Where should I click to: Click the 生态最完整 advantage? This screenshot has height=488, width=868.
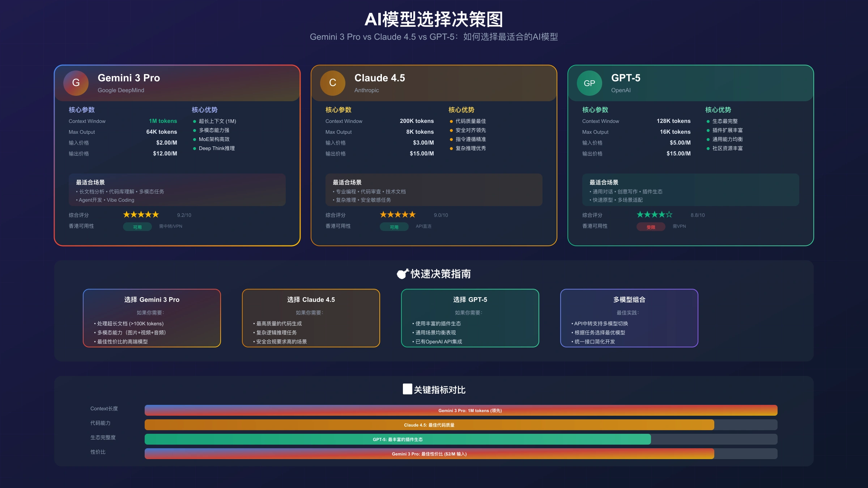725,121
